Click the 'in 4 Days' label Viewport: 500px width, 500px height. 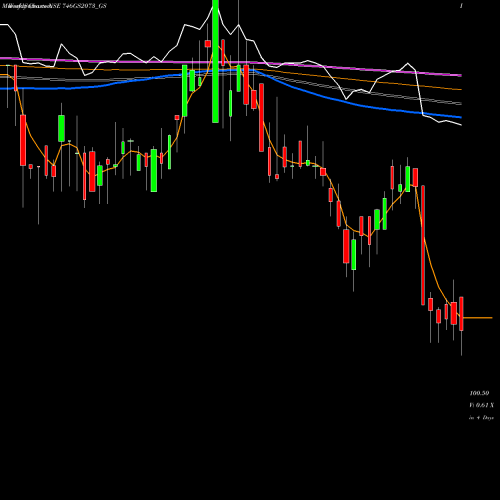click(481, 417)
